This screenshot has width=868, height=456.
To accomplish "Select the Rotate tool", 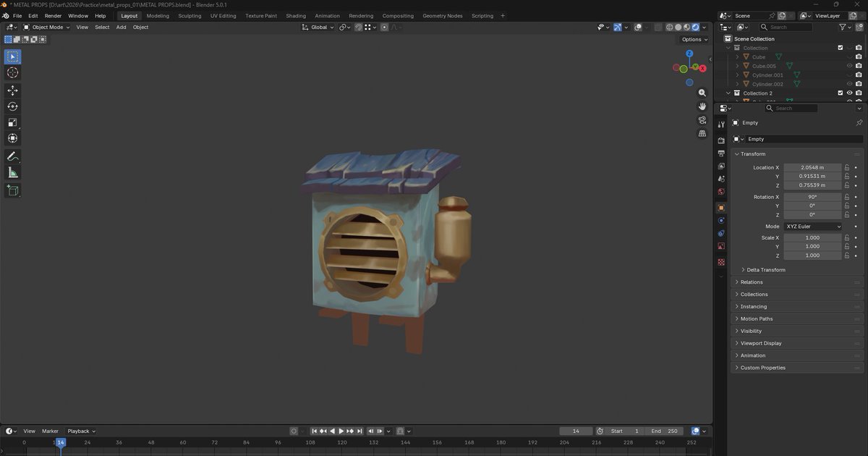I will pyautogui.click(x=12, y=105).
